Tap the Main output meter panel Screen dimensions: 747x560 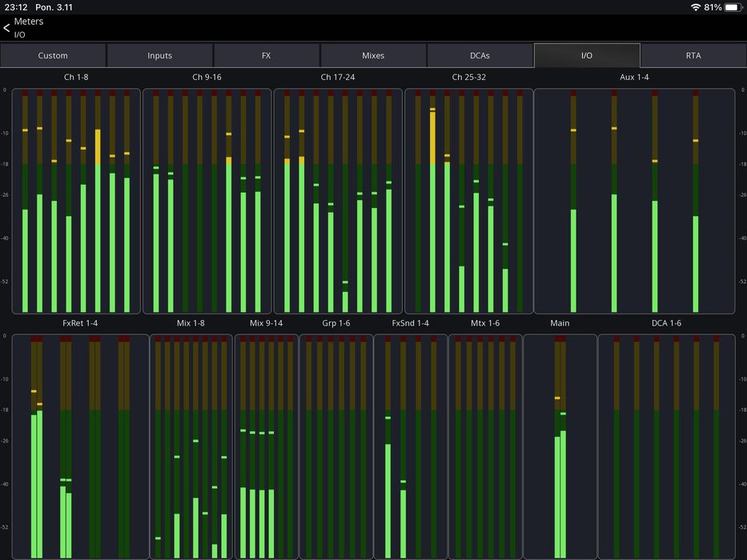(x=560, y=446)
